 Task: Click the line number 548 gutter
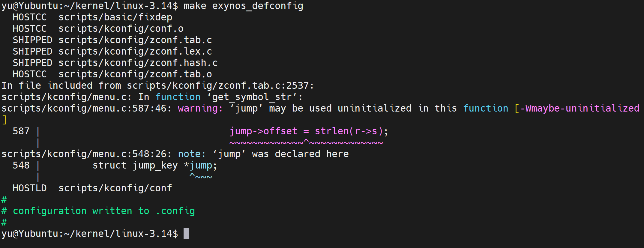point(21,165)
